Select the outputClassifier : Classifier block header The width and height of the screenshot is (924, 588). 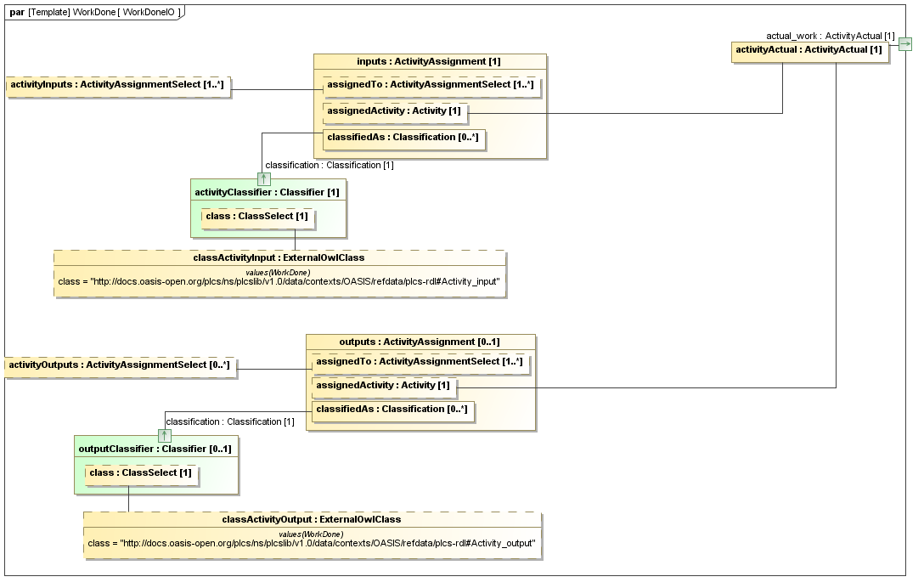155,449
